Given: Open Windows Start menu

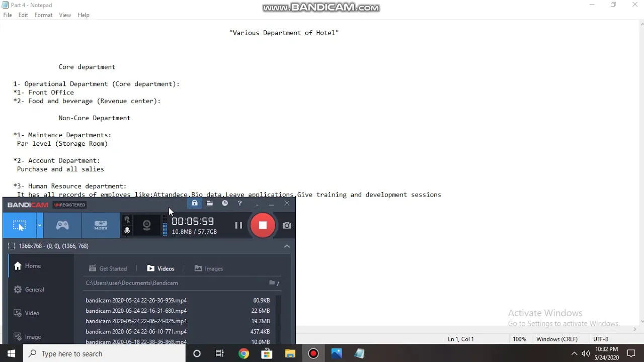Looking at the screenshot, I should tap(11, 353).
